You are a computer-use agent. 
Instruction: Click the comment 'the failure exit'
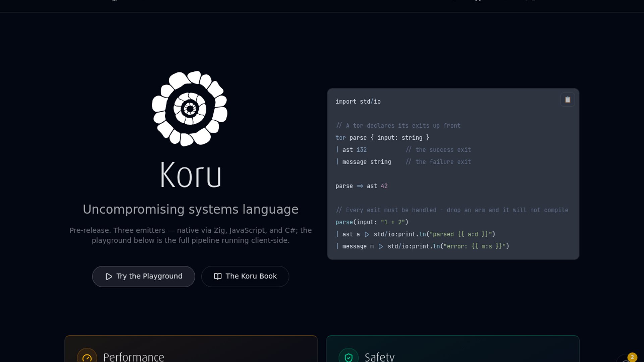pos(438,162)
